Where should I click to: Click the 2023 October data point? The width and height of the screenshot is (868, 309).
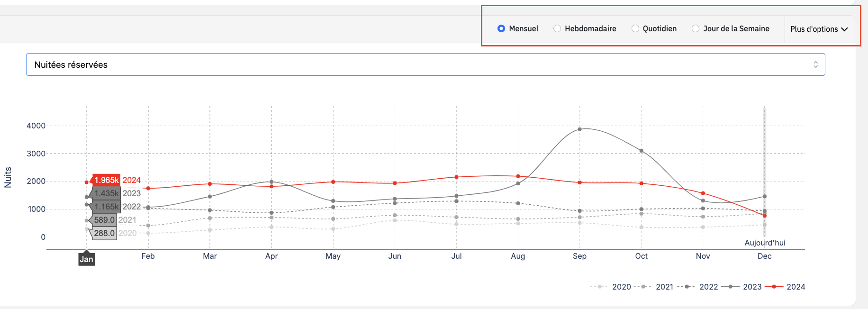(641, 151)
